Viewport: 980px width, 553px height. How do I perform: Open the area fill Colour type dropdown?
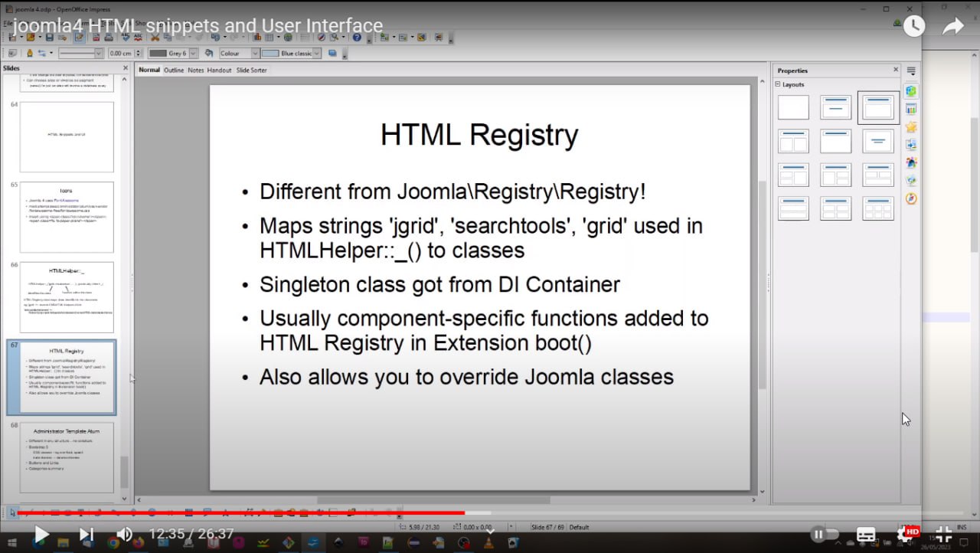pyautogui.click(x=255, y=54)
